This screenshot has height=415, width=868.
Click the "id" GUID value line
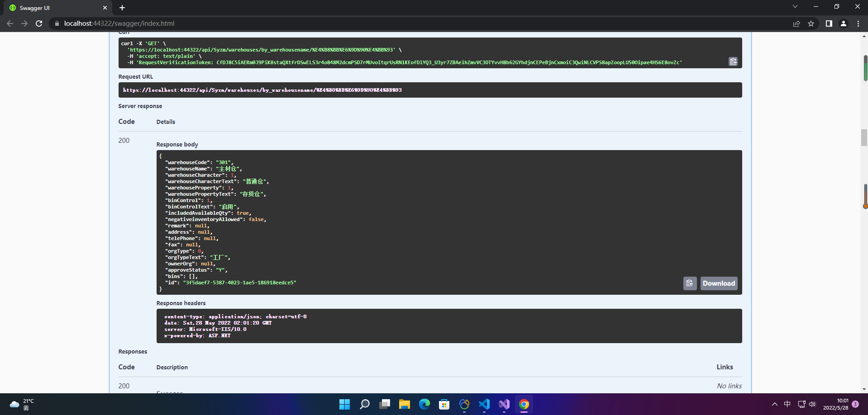(x=231, y=283)
